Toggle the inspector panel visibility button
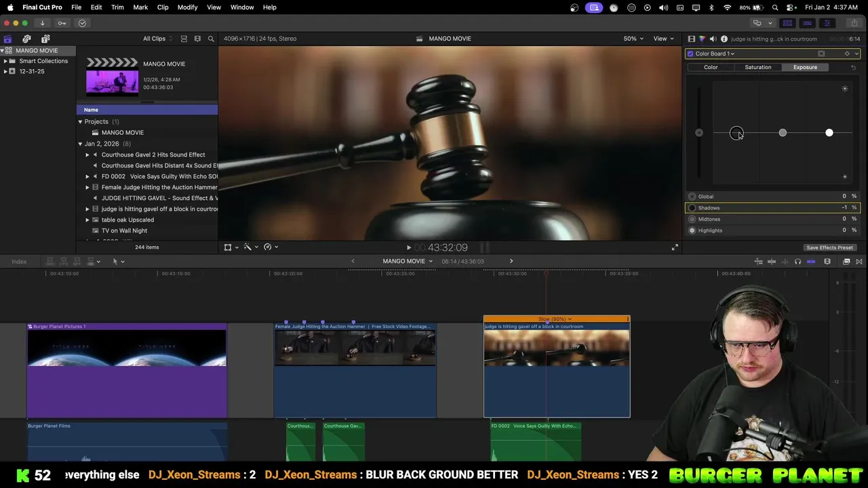Screen dimensions: 868x488 point(827,23)
